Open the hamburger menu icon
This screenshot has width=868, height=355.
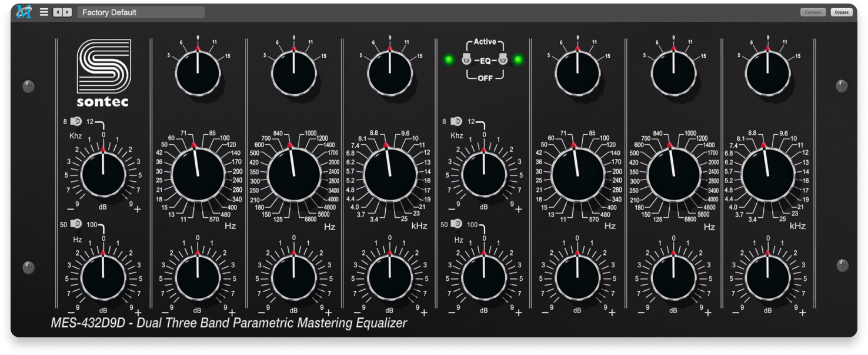[x=44, y=12]
